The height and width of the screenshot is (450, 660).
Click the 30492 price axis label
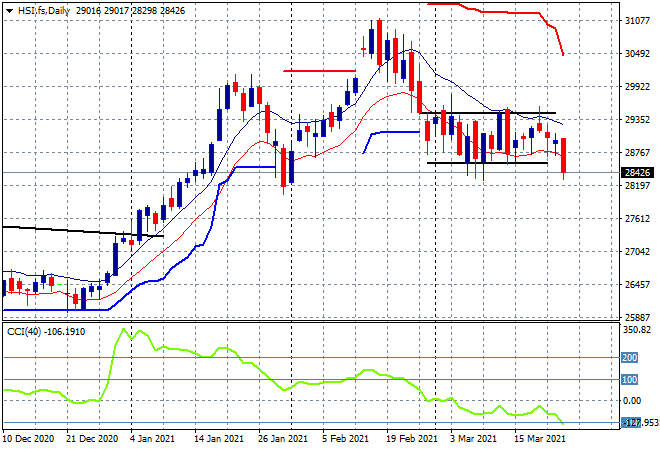point(637,53)
